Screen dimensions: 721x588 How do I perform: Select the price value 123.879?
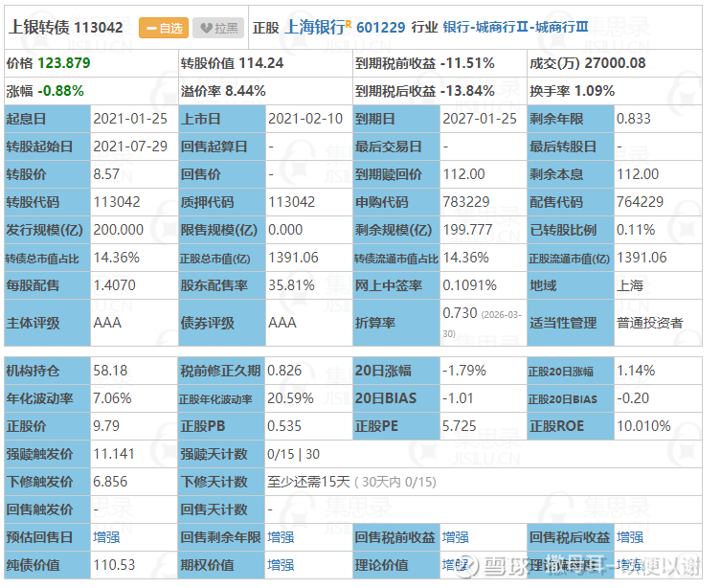pos(63,63)
